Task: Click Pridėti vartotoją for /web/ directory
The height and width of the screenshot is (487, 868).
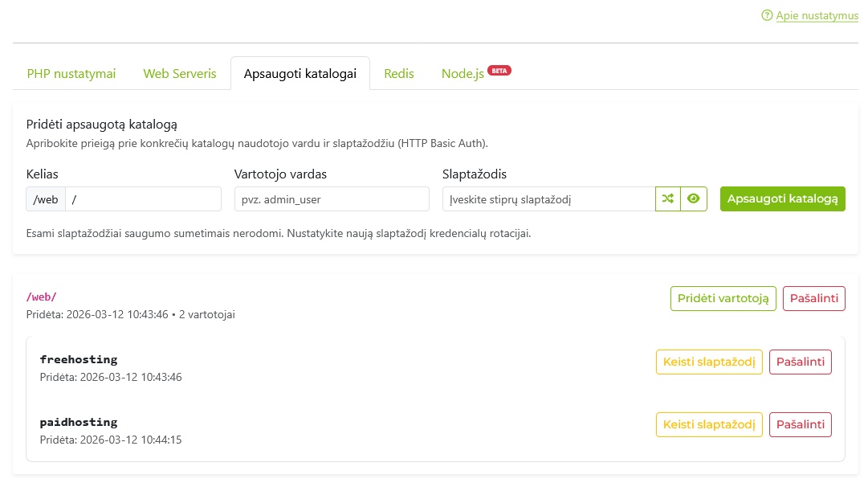Action: pyautogui.click(x=723, y=299)
